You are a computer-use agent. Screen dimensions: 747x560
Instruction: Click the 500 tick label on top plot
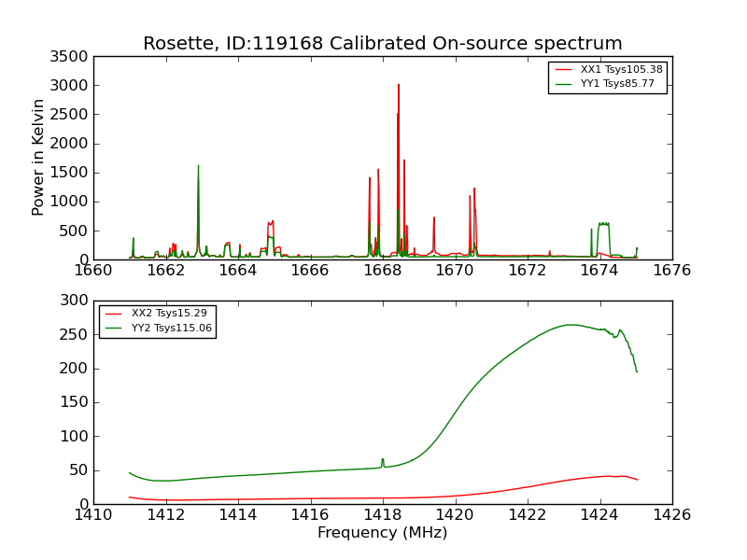click(74, 231)
